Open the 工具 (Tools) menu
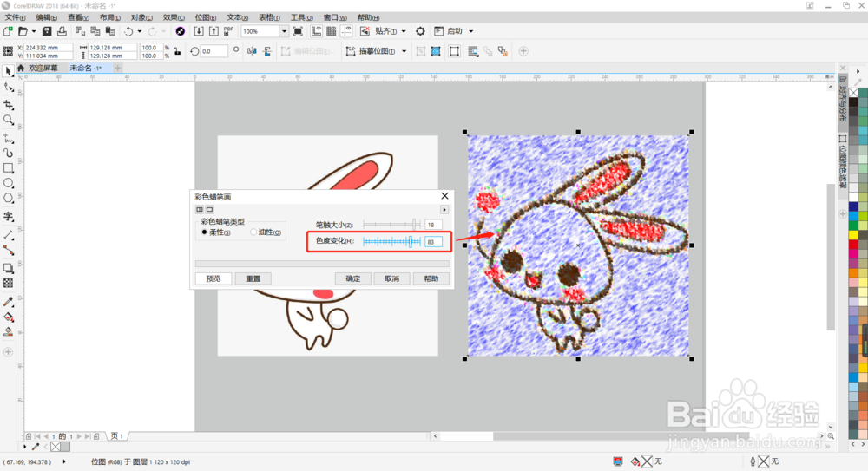 click(x=302, y=17)
